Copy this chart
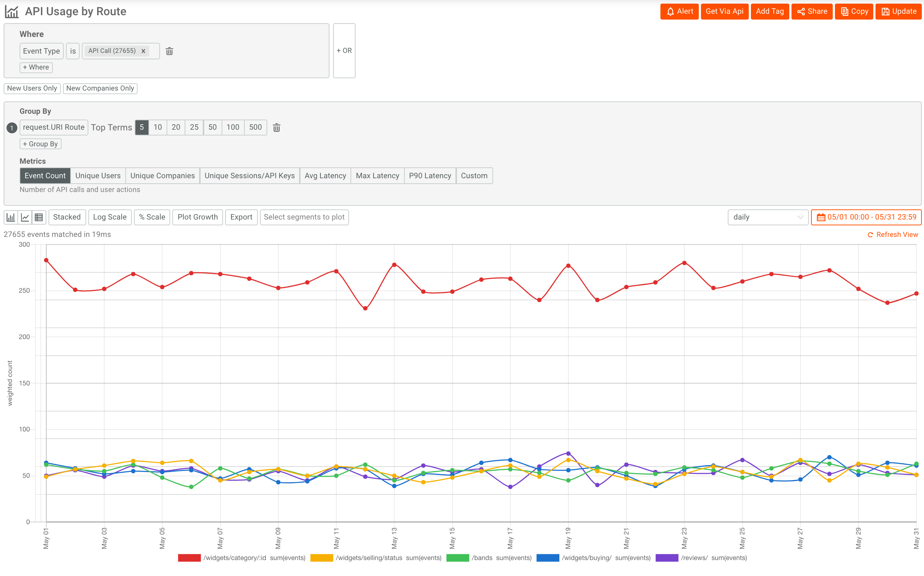The width and height of the screenshot is (924, 576). pos(853,12)
